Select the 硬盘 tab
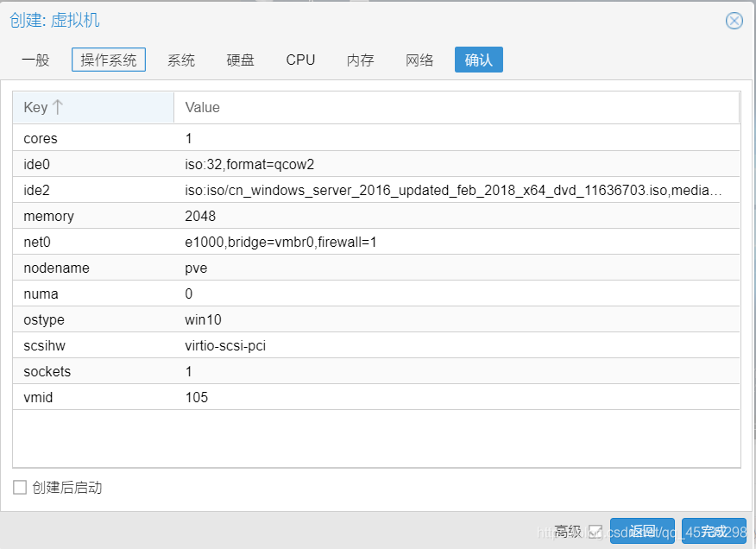 coord(240,60)
